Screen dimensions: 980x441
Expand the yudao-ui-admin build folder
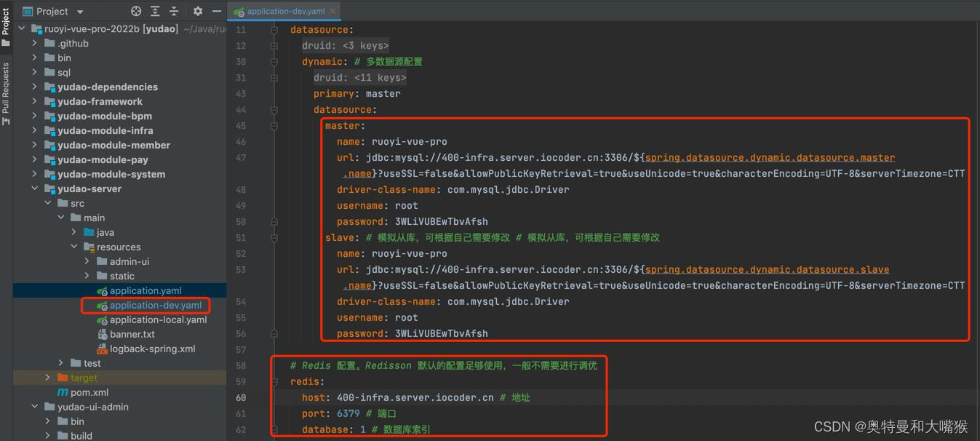[x=47, y=435]
